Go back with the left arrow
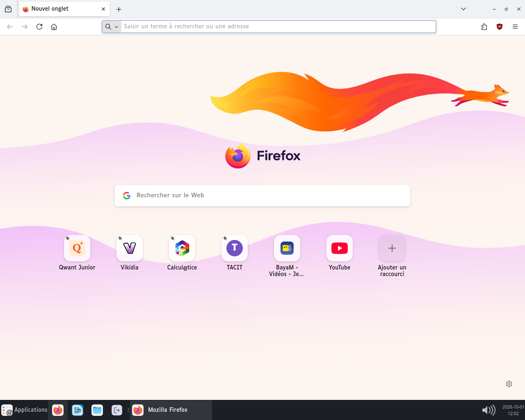Viewport: 525px width, 420px height. click(10, 27)
